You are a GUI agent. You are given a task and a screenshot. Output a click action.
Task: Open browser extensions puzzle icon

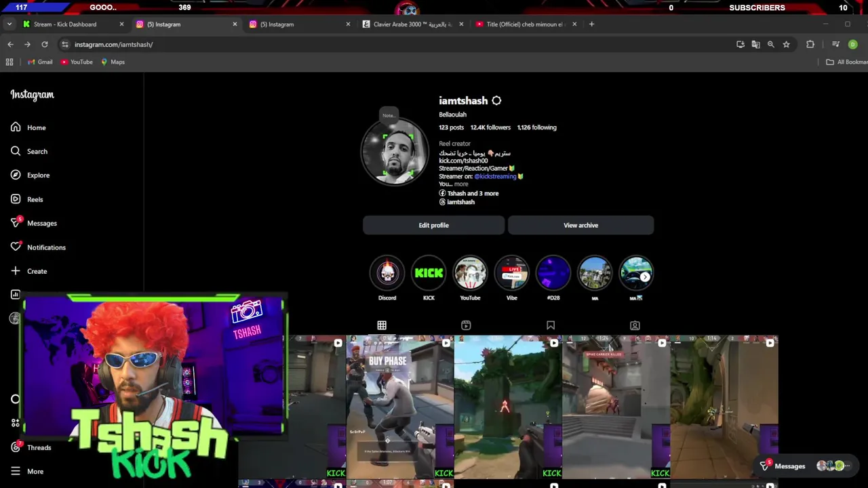pos(810,44)
